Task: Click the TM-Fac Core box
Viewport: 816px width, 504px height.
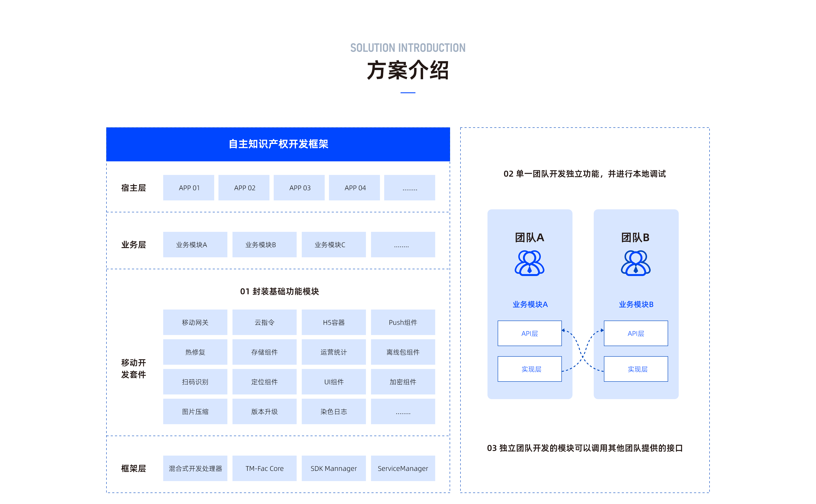Action: (265, 468)
